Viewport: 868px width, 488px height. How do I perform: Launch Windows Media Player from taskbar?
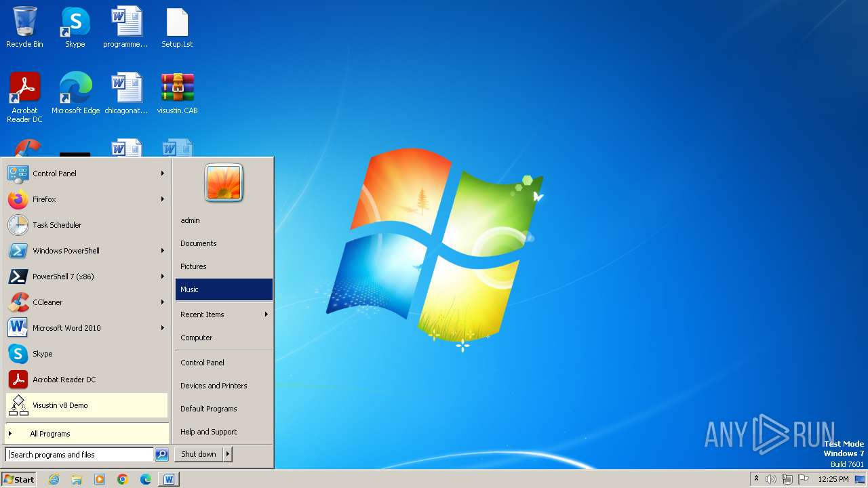[x=100, y=479]
